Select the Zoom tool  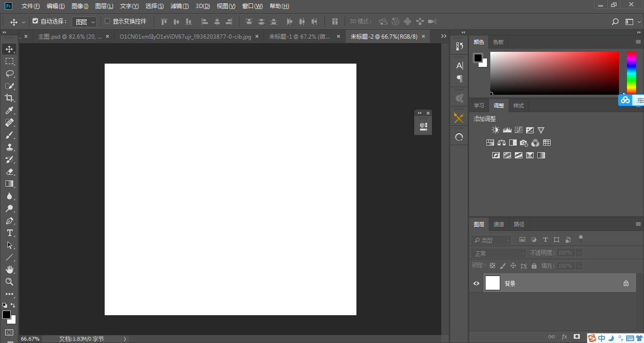(x=9, y=282)
